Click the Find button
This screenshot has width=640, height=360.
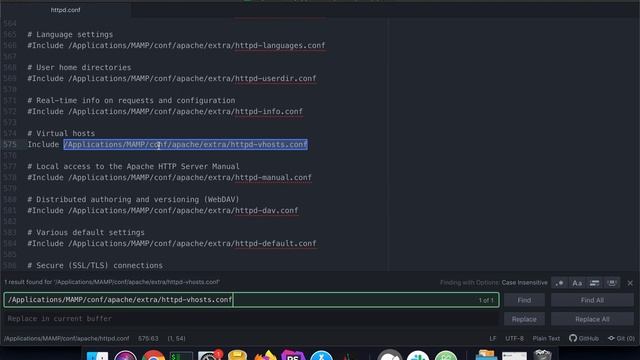[524, 300]
